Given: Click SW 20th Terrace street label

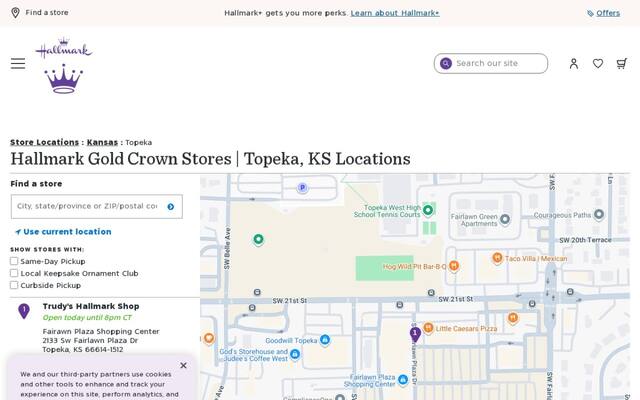Looking at the screenshot, I should coord(585,240).
